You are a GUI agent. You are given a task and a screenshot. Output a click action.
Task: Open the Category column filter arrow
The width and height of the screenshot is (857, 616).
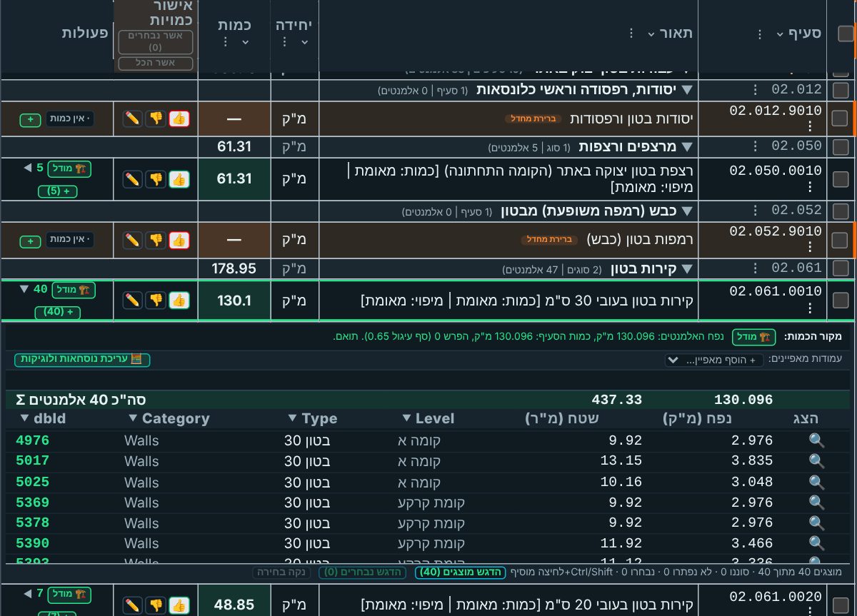click(134, 418)
